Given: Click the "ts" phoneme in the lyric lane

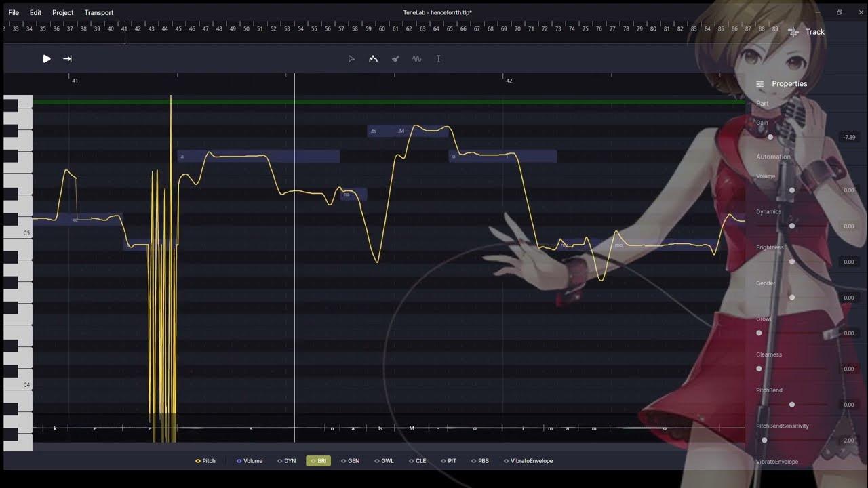Looking at the screenshot, I should point(380,428).
